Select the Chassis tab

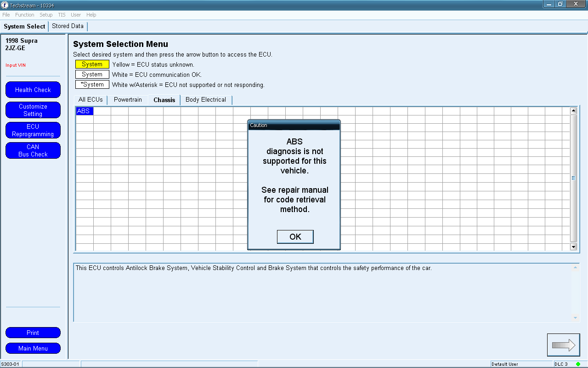point(164,100)
